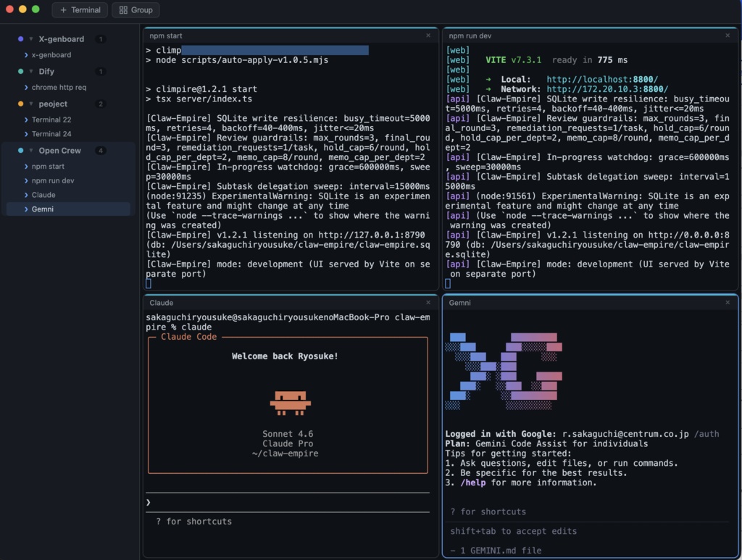This screenshot has width=742, height=560.
Task: Click the Dify group label
Action: pyautogui.click(x=46, y=72)
